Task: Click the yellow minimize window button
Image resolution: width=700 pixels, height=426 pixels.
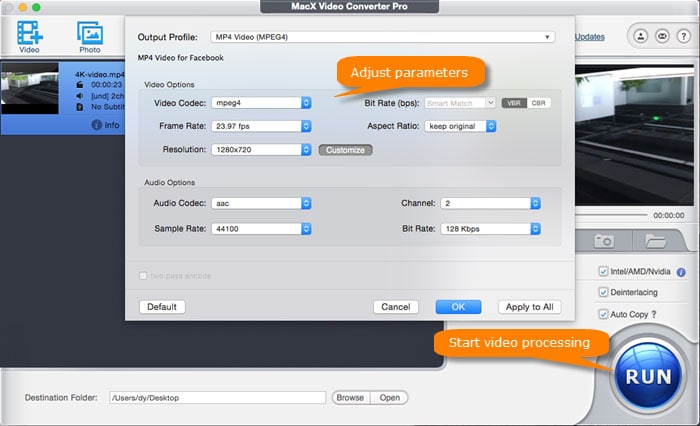Action: pos(22,7)
